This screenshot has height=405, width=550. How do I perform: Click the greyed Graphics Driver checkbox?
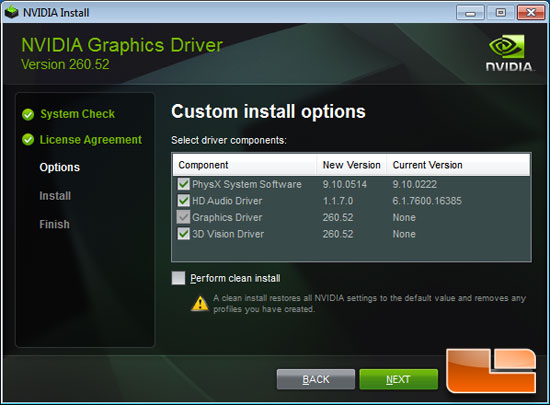coord(183,217)
